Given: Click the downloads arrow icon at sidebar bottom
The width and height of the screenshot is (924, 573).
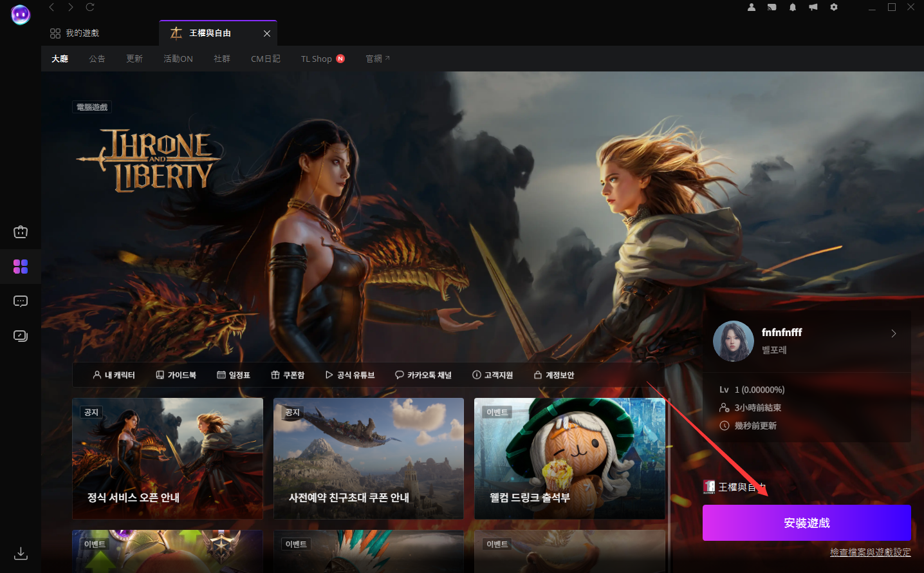Looking at the screenshot, I should point(21,553).
